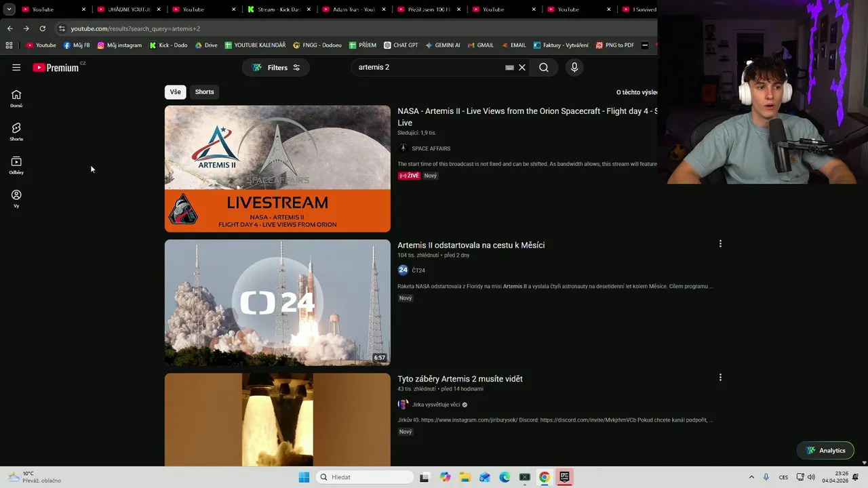Go to YouTube Premium home logo
Screen dimensions: 868x488
(x=56, y=67)
